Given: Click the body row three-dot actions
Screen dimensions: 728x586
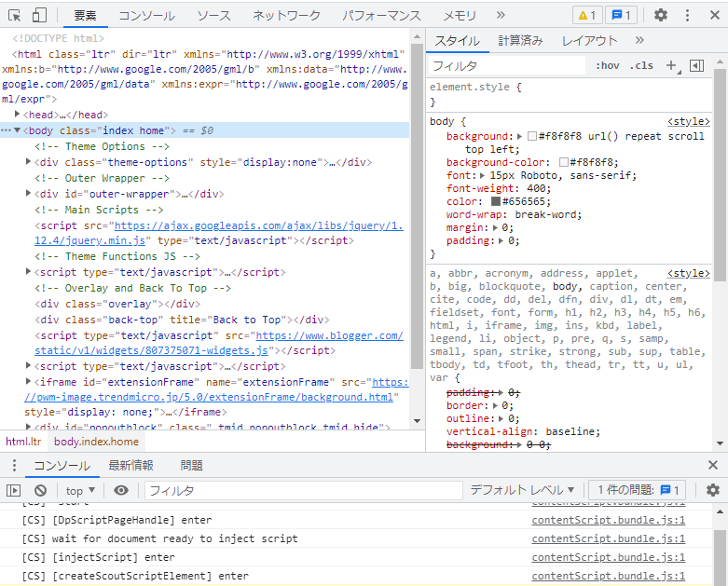Looking at the screenshot, I should click(x=6, y=130).
